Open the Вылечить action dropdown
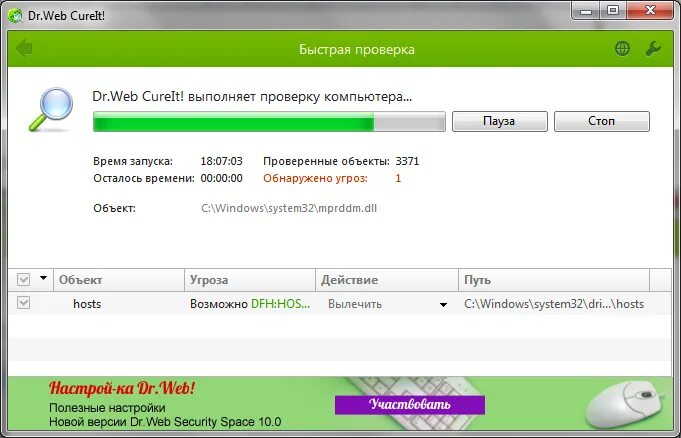This screenshot has width=681, height=438. pyautogui.click(x=443, y=305)
